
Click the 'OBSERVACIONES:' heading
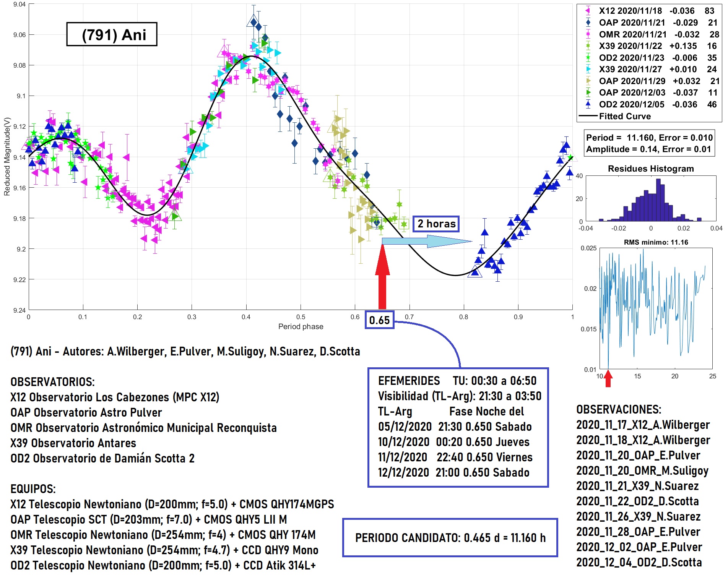619,409
